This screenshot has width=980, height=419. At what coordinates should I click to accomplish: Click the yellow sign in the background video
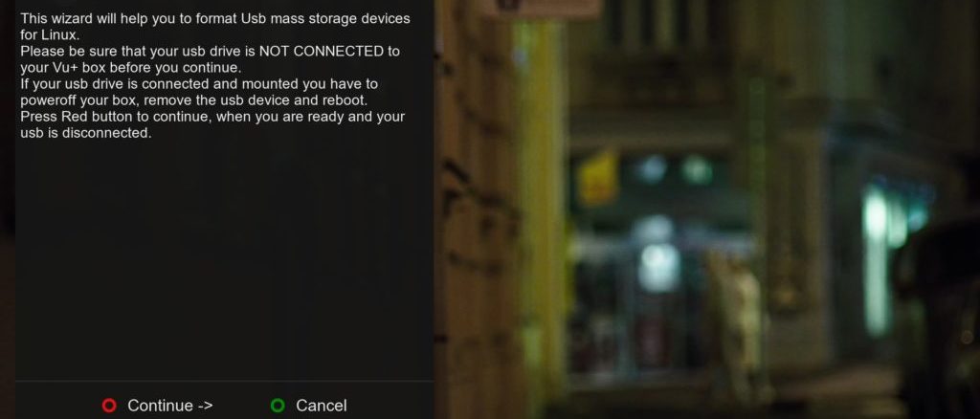597,178
